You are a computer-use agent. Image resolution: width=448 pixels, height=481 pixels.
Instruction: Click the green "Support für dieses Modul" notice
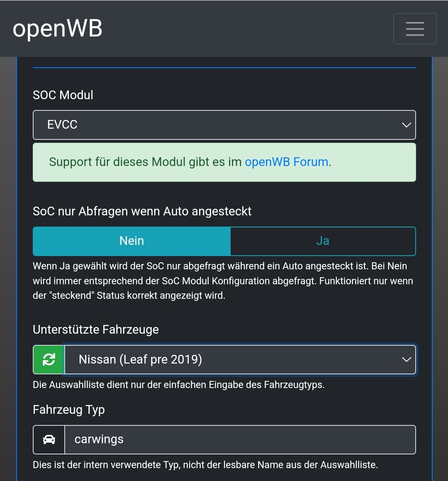[x=145, y=162]
